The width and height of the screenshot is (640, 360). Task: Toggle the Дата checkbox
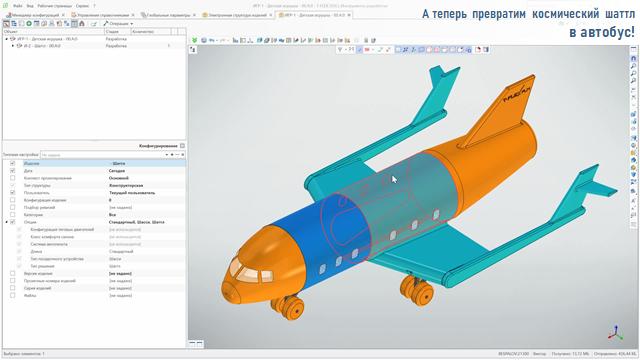[x=13, y=171]
